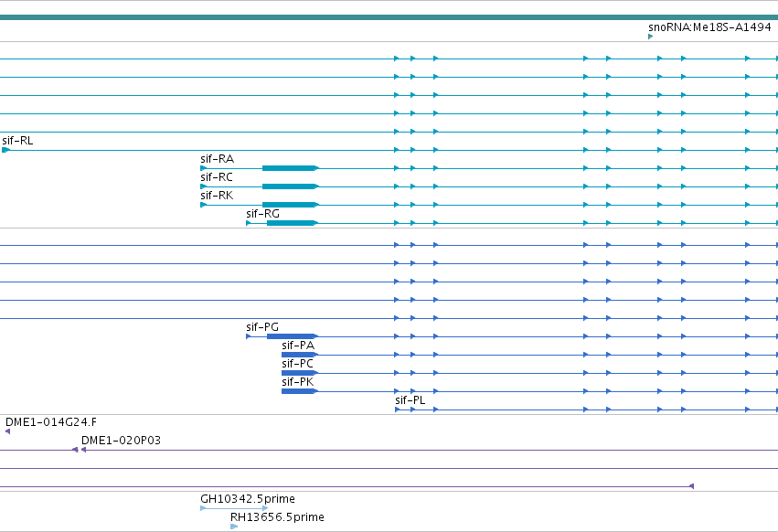Click the GH10342.5prime EST label
Viewport: 778px width, 532px height.
(248, 499)
